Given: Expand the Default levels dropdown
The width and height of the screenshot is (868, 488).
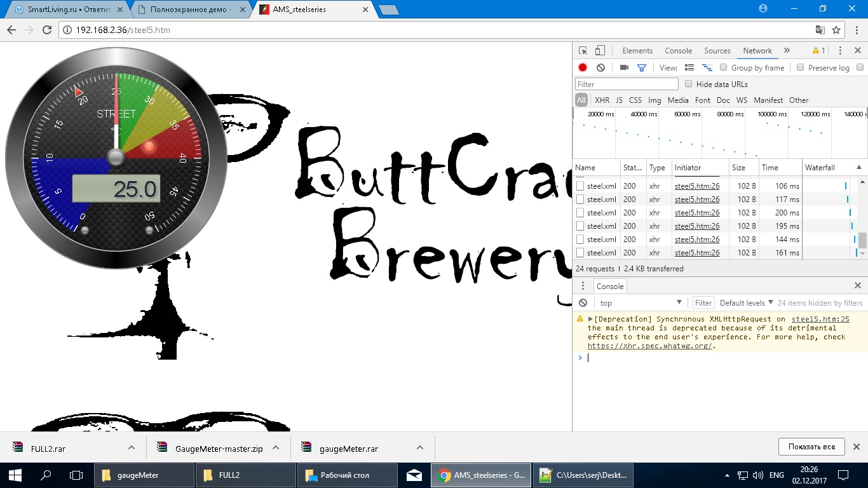Looking at the screenshot, I should [x=747, y=303].
